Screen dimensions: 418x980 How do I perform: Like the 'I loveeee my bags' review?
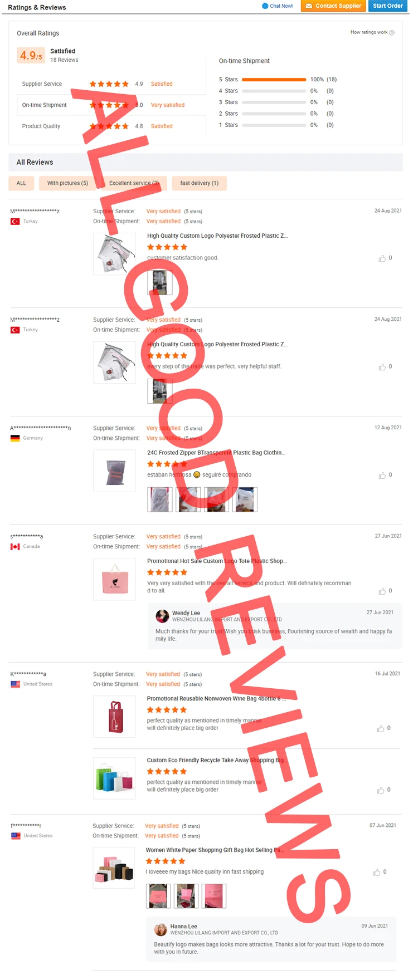click(377, 873)
